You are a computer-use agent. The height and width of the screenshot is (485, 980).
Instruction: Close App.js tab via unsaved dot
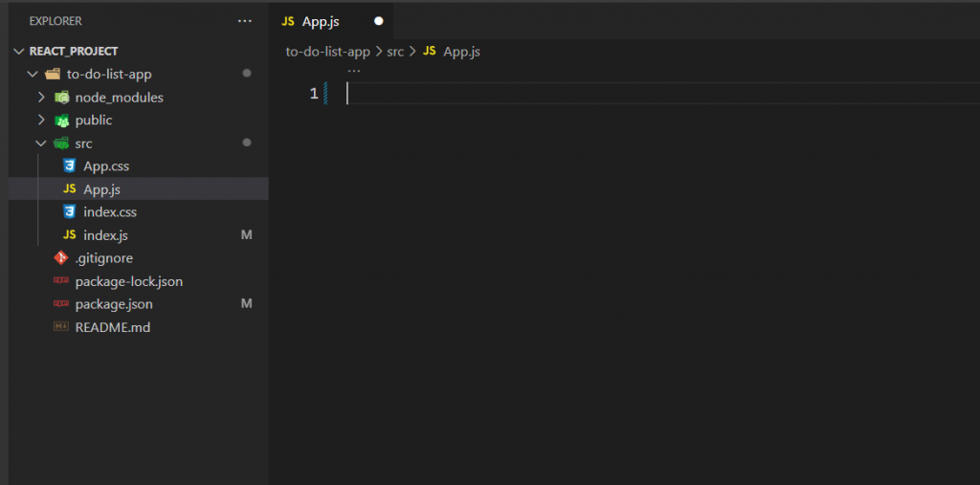pyautogui.click(x=379, y=21)
